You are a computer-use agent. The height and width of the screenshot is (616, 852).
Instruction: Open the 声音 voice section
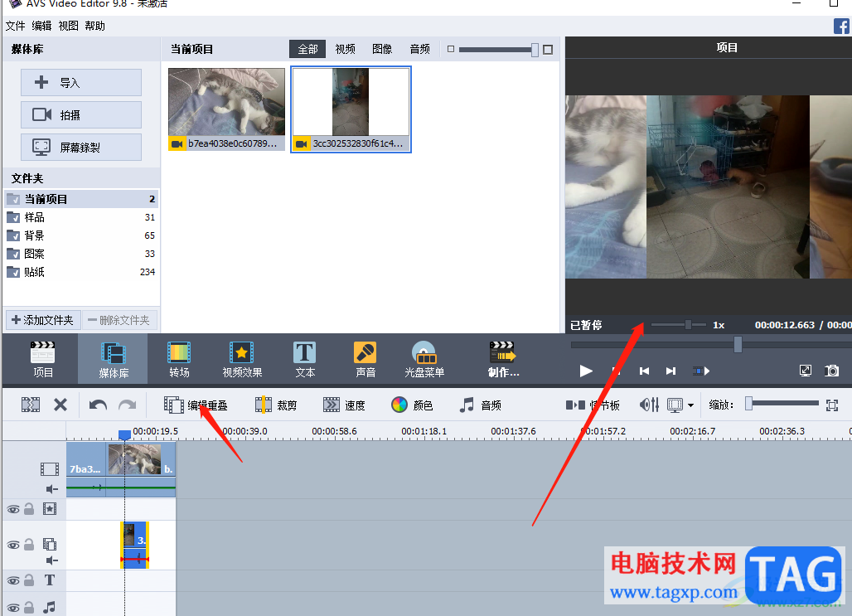365,359
